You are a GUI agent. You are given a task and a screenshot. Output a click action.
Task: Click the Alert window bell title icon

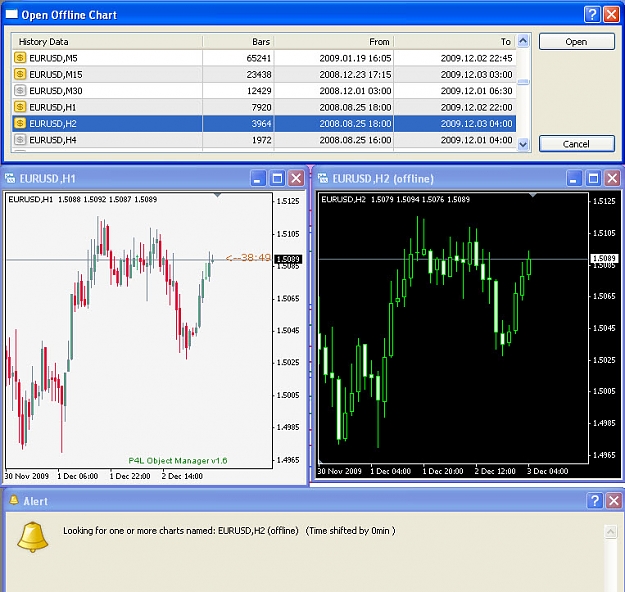tap(14, 500)
